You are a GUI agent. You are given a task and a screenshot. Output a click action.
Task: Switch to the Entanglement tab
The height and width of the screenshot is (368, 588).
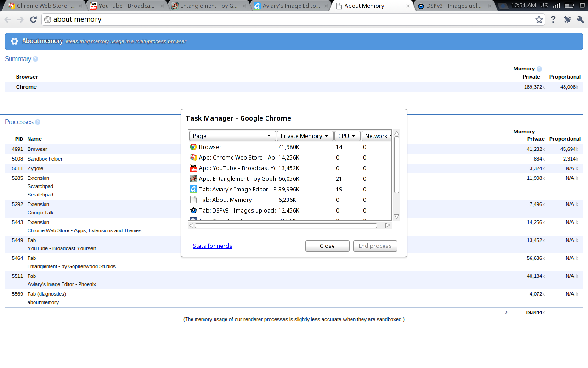[x=209, y=6]
